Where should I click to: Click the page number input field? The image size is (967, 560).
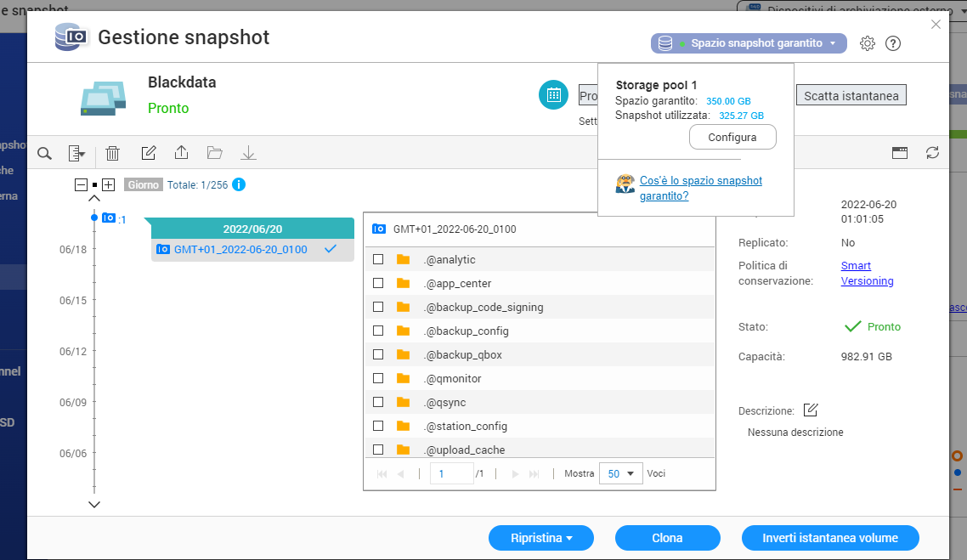pyautogui.click(x=450, y=473)
